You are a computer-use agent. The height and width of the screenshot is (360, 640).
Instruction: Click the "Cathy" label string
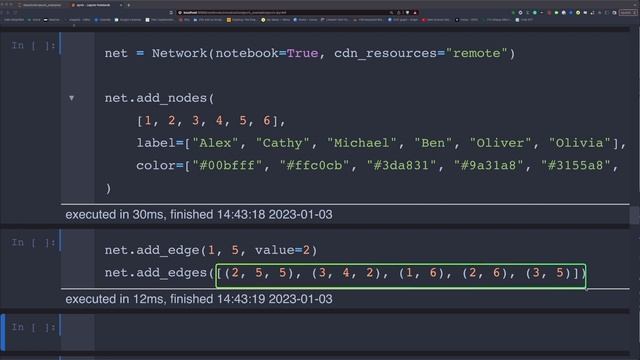coord(283,143)
